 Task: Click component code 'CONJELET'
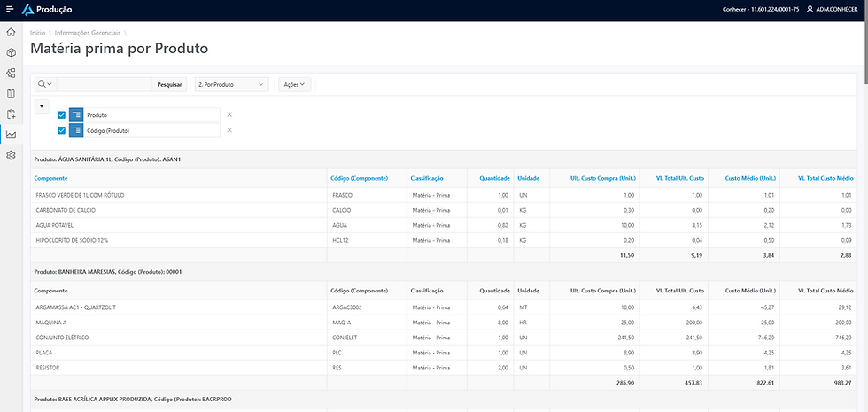click(345, 338)
